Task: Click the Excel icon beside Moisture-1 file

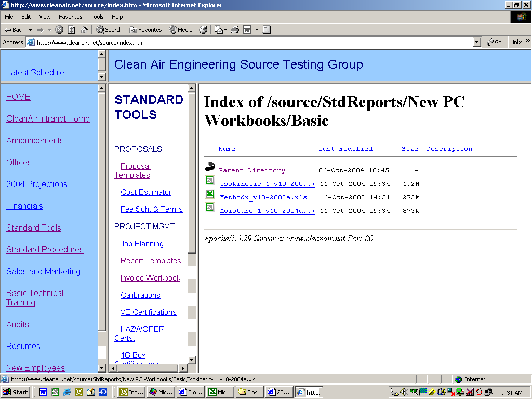Action: pyautogui.click(x=210, y=207)
